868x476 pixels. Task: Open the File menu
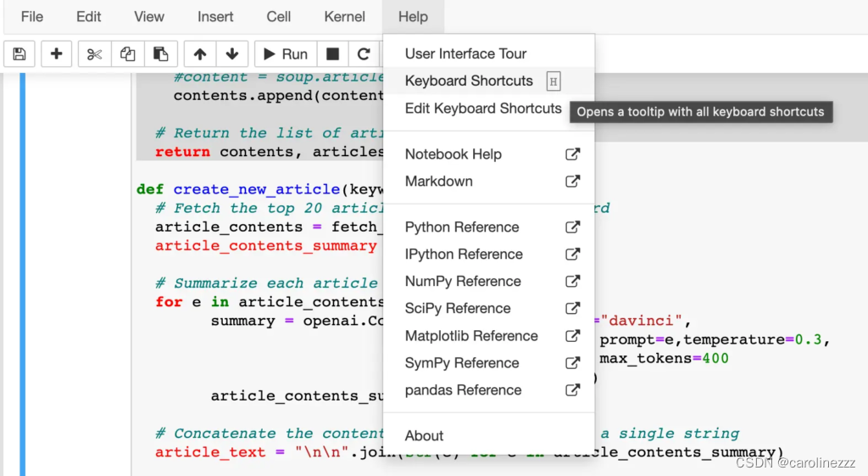32,17
